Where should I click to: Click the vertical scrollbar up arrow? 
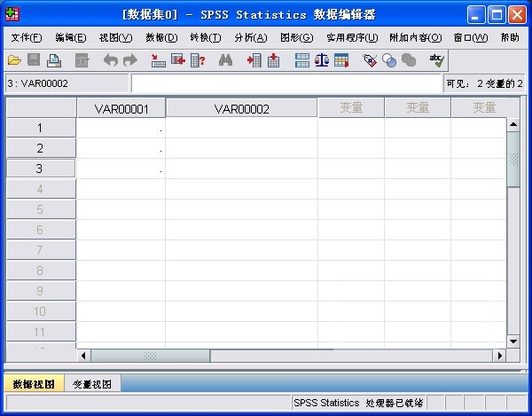pos(513,124)
